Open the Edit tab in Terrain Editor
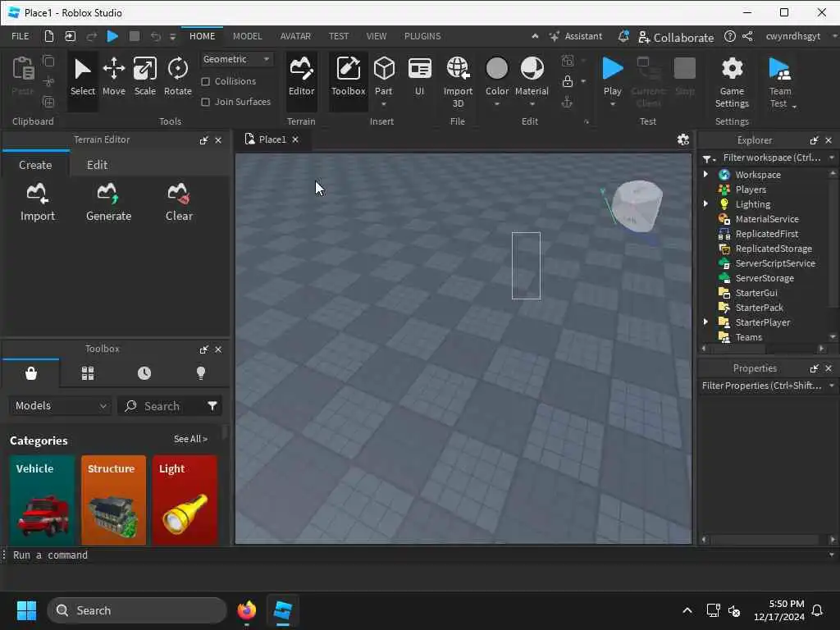This screenshot has height=630, width=840. pos(97,165)
